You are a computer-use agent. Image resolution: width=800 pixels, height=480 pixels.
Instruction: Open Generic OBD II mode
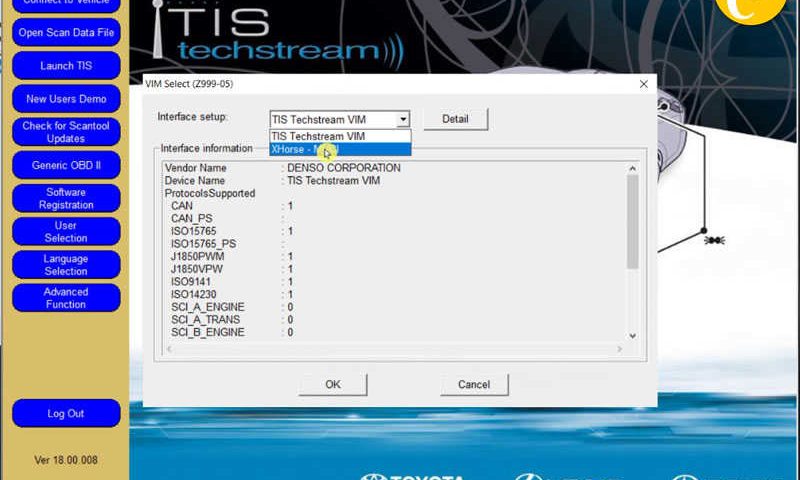click(66, 165)
